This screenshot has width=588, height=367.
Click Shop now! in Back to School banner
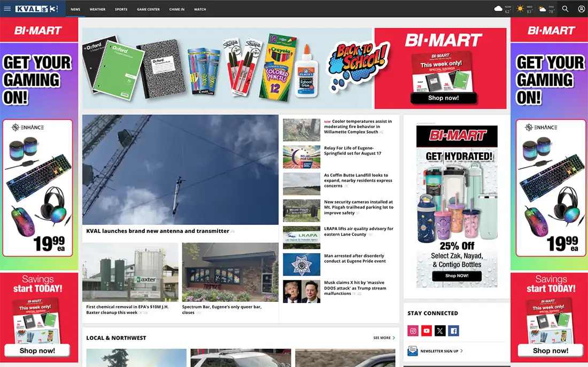[x=443, y=98]
